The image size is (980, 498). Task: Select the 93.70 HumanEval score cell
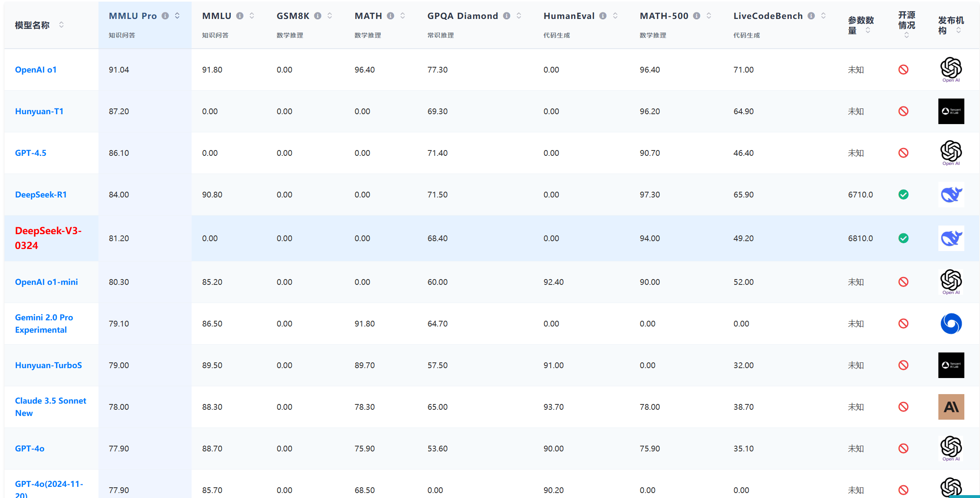[x=553, y=407]
